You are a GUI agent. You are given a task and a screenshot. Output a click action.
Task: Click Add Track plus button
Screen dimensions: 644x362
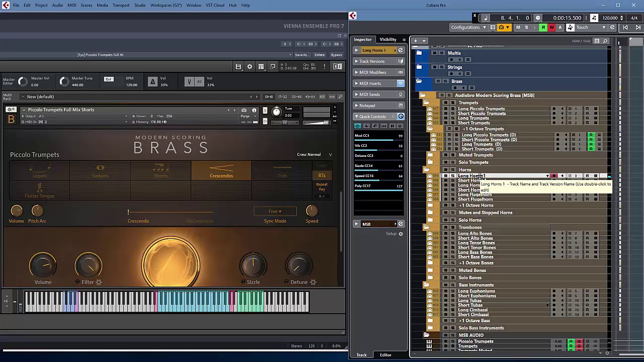coord(416,41)
